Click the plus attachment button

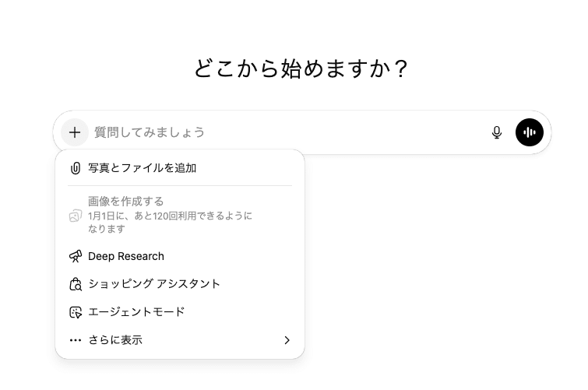(75, 132)
